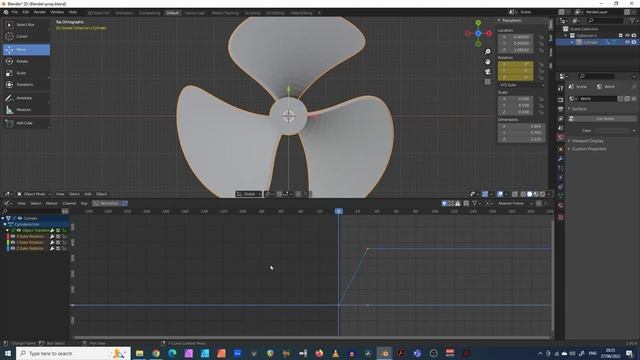Image resolution: width=640 pixels, height=360 pixels.
Task: Select the Measure tool
Action: pos(27,109)
